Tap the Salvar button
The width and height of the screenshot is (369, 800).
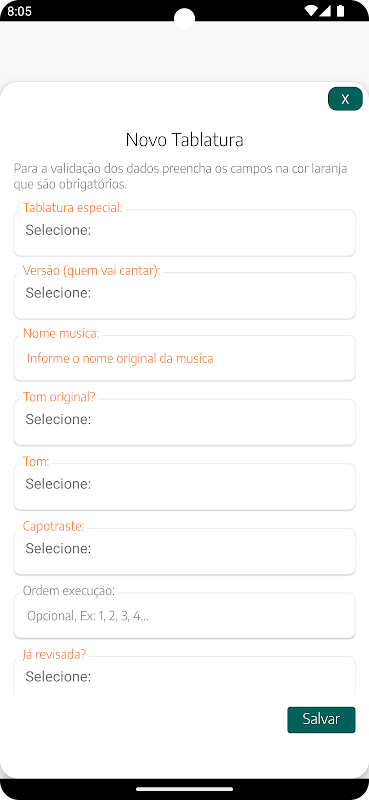tap(321, 719)
